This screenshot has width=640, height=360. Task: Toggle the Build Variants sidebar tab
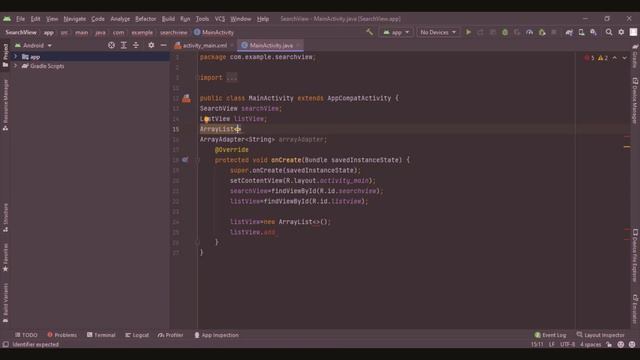[5, 302]
